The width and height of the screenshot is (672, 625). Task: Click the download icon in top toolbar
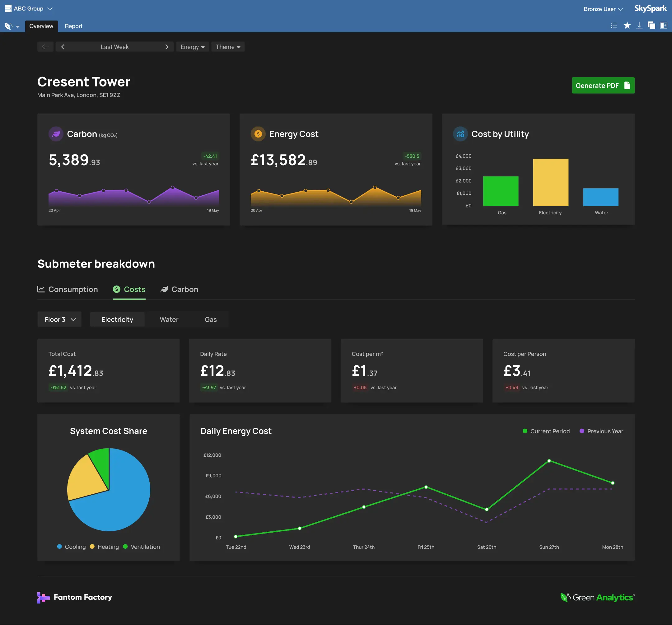coord(639,25)
